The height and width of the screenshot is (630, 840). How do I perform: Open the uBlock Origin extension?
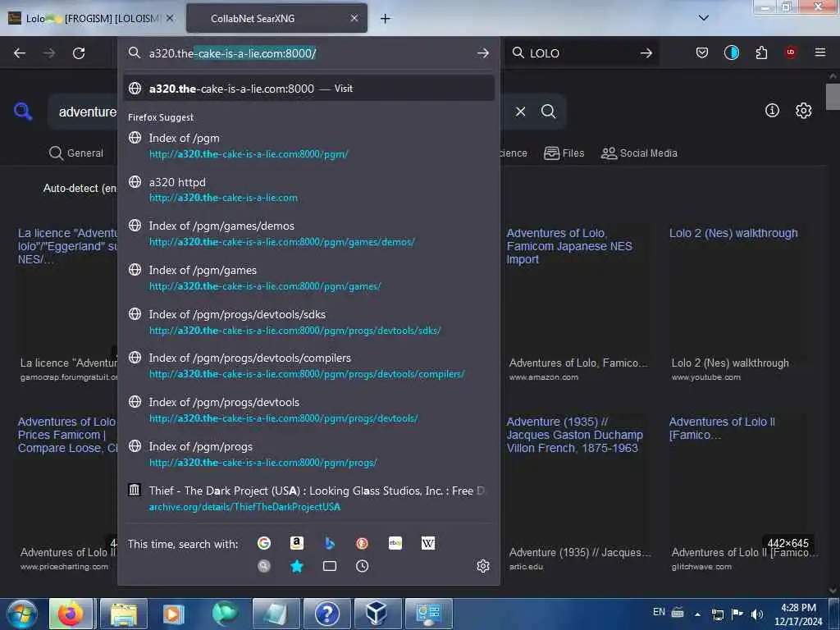click(791, 52)
